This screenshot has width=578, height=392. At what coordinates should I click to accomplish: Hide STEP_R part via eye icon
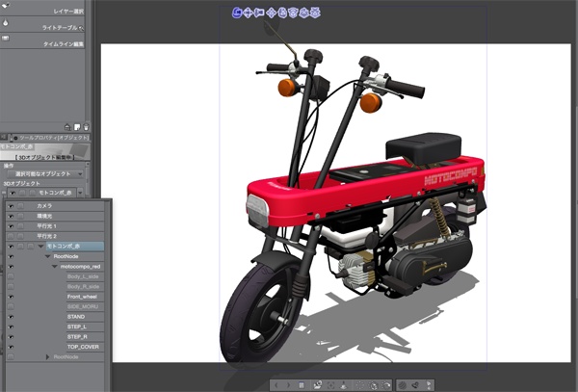[11, 337]
